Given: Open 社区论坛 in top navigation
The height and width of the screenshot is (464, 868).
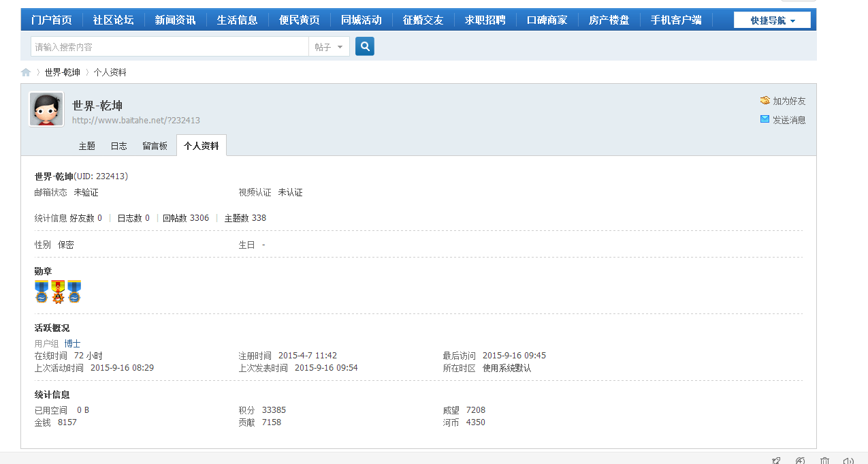Looking at the screenshot, I should 114,20.
